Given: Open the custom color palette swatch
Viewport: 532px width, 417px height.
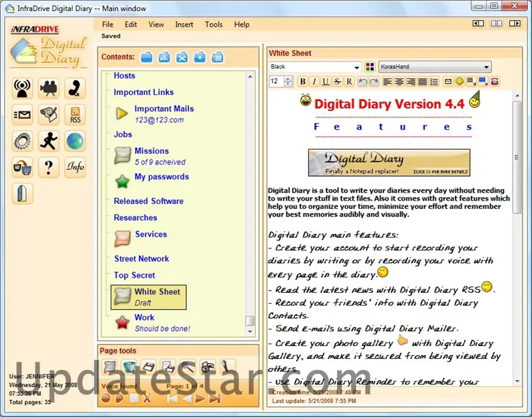Looking at the screenshot, I should pyautogui.click(x=370, y=67).
